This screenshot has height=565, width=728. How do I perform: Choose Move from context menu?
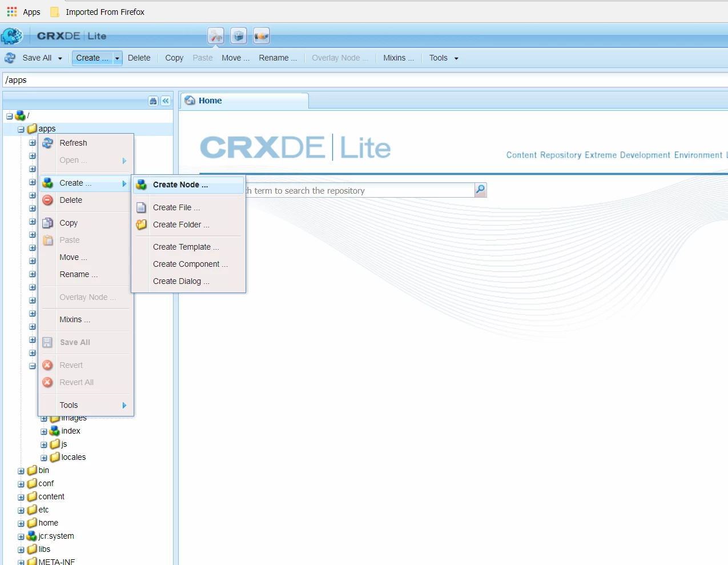pos(86,257)
